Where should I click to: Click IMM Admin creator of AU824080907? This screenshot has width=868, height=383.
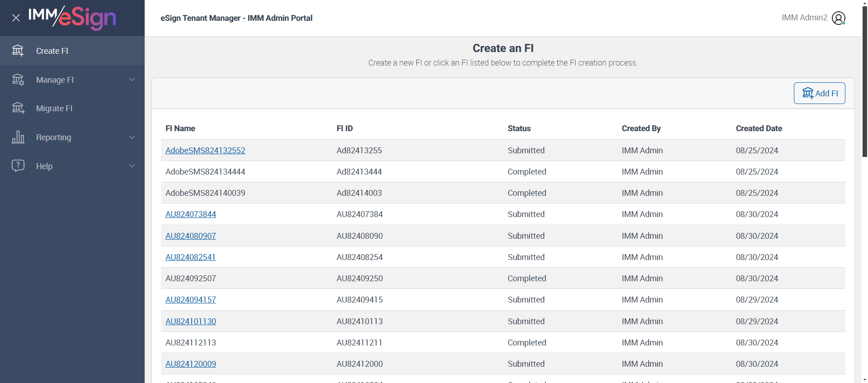tap(642, 236)
